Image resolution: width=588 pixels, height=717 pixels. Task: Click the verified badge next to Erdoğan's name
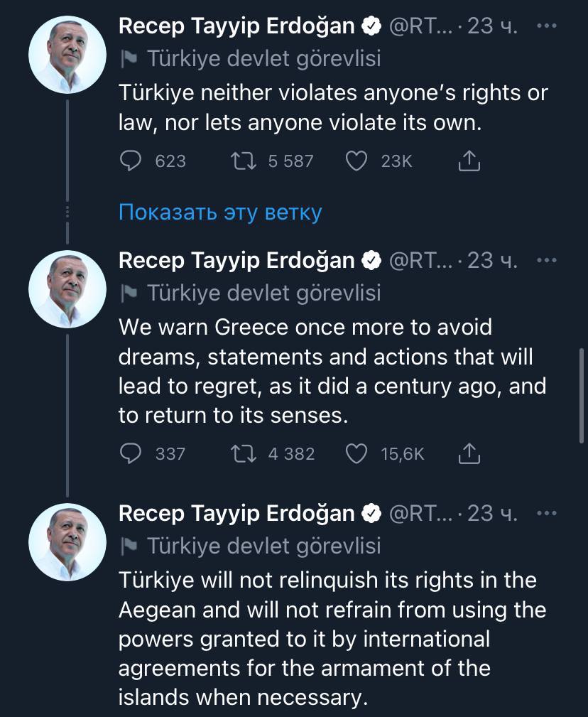tap(371, 26)
